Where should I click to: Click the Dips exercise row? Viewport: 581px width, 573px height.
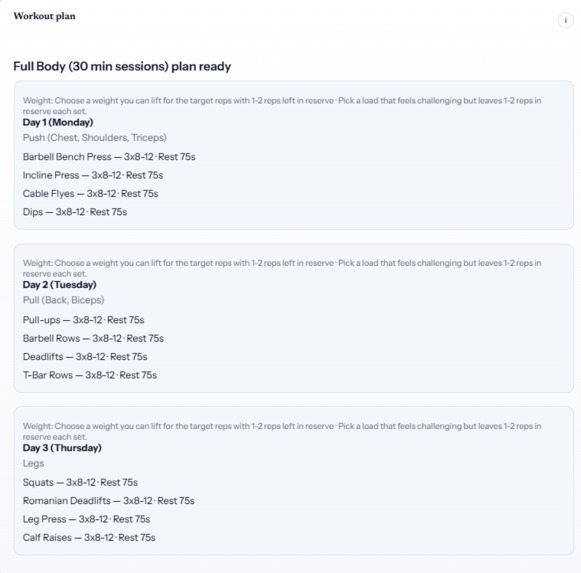coord(75,212)
